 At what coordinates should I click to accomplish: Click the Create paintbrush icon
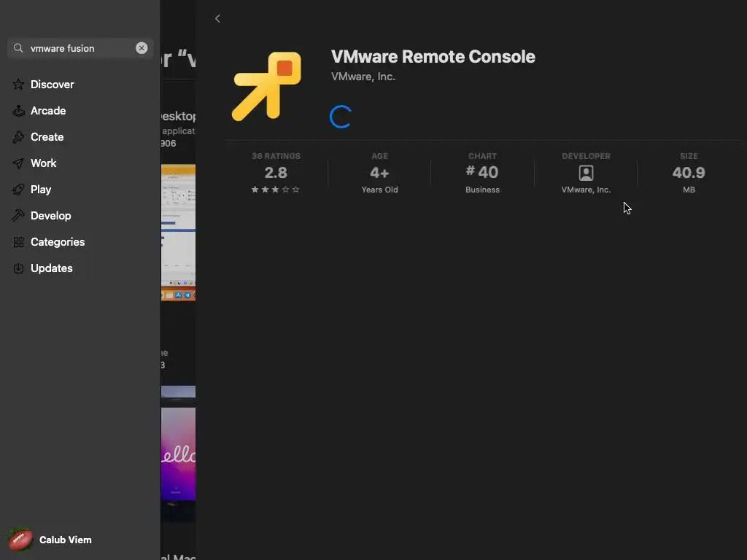tap(18, 136)
